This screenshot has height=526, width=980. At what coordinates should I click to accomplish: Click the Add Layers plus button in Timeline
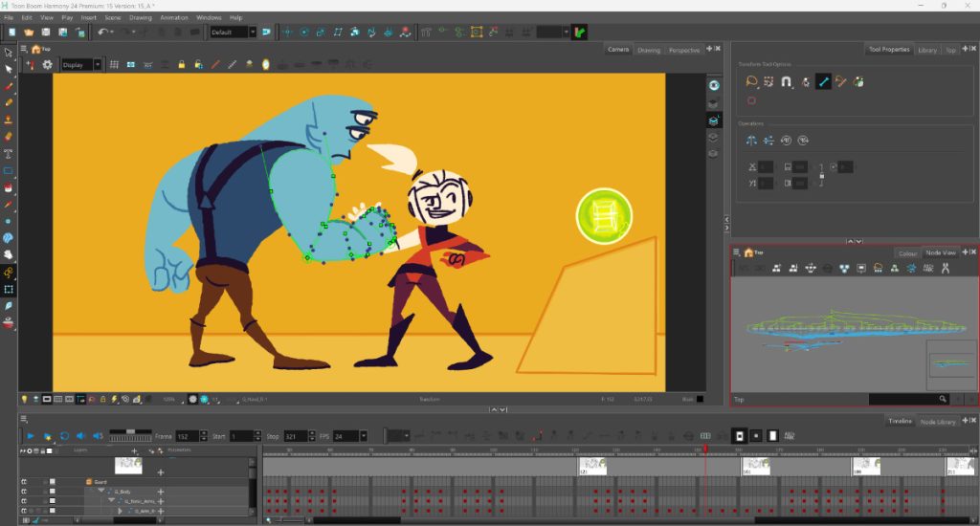coord(134,450)
